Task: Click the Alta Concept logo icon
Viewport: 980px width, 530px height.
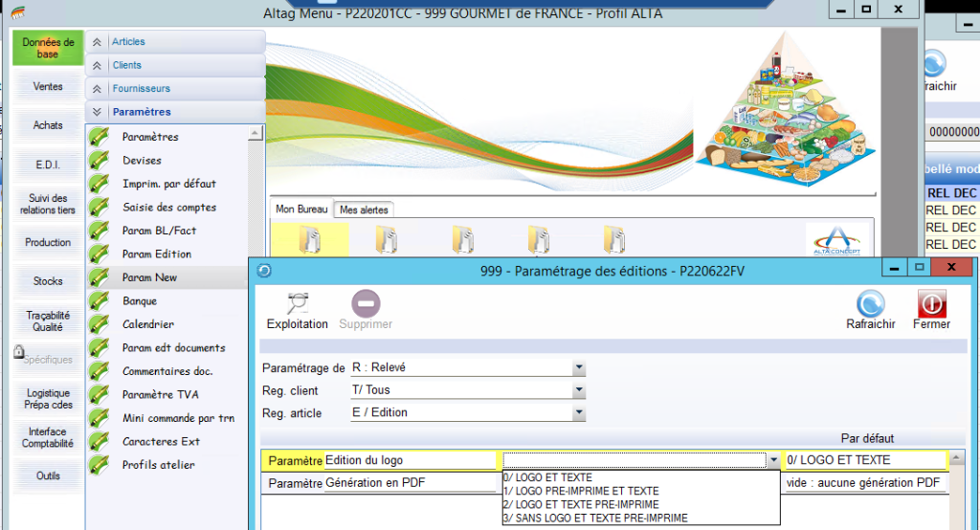Action: tap(837, 241)
